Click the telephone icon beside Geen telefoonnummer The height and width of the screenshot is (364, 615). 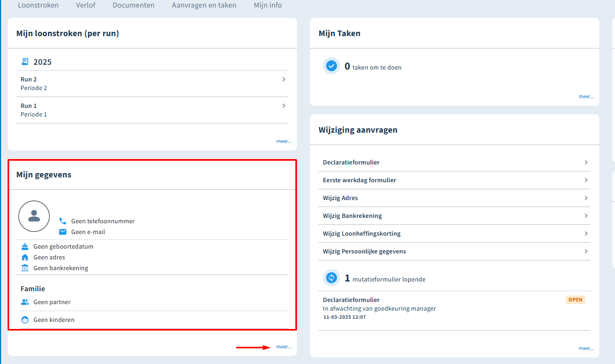coord(63,221)
